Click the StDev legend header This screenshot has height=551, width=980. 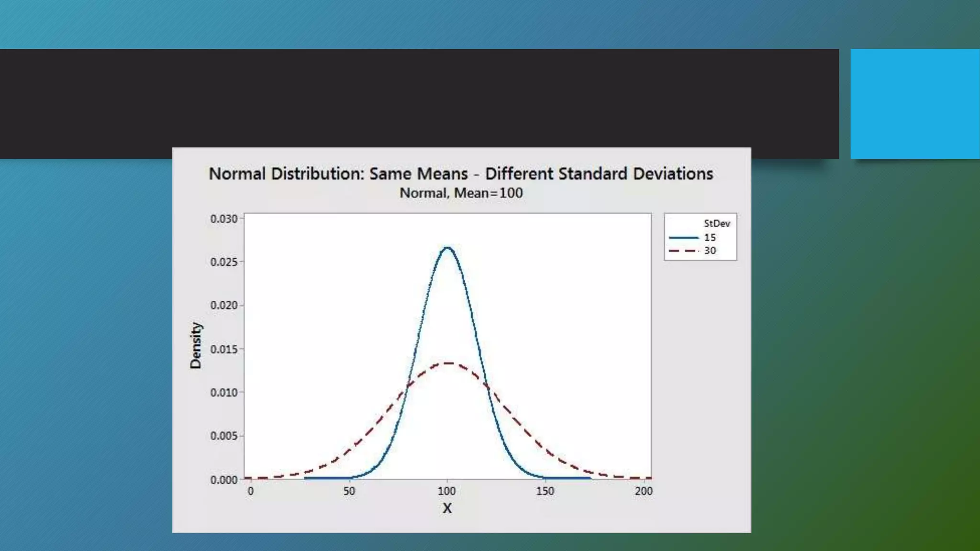pyautogui.click(x=716, y=223)
